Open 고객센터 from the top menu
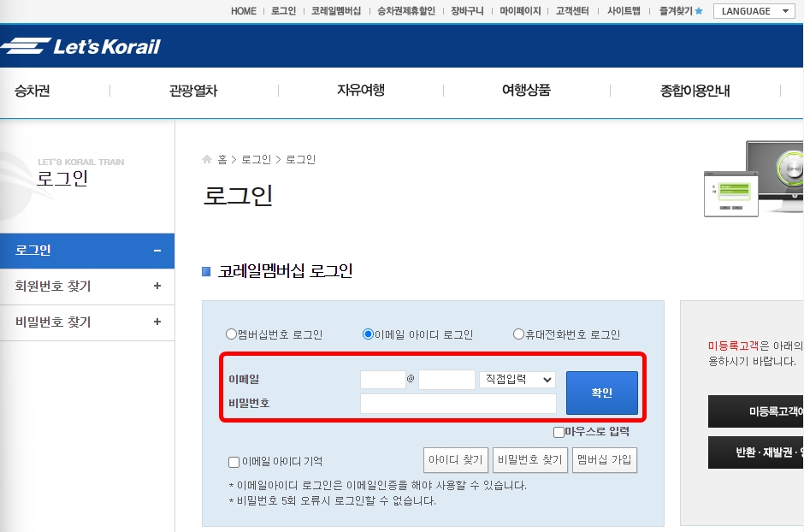 click(571, 11)
